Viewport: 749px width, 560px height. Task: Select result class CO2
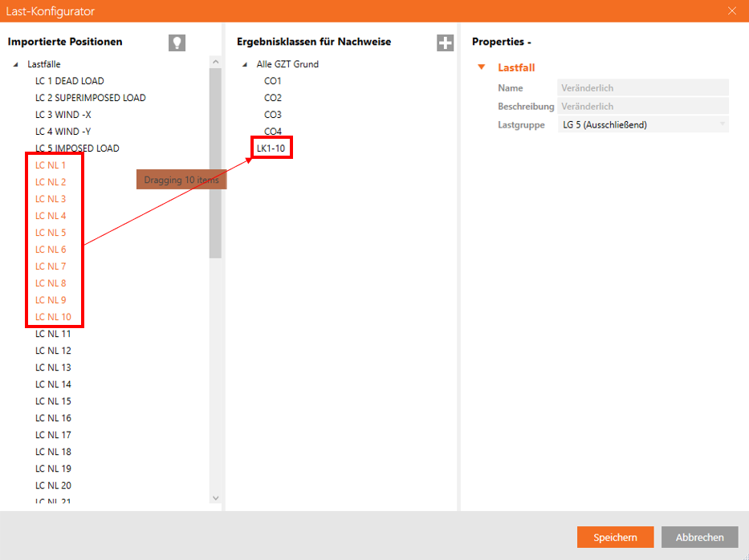click(x=273, y=97)
